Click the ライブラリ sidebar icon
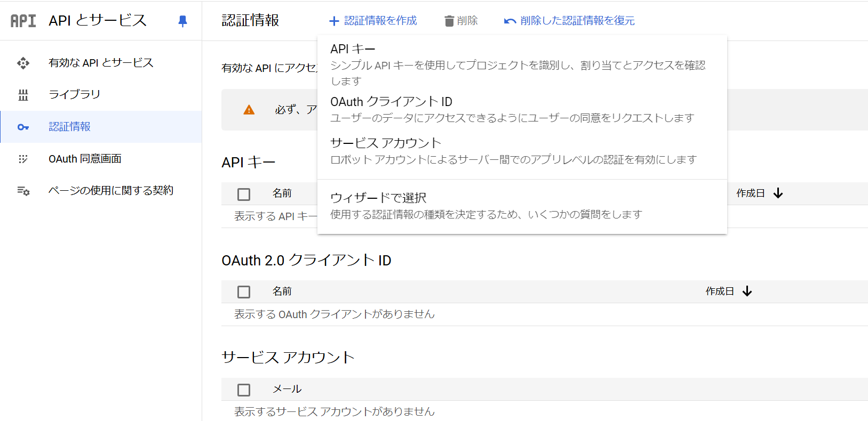868x421 pixels. pos(23,95)
